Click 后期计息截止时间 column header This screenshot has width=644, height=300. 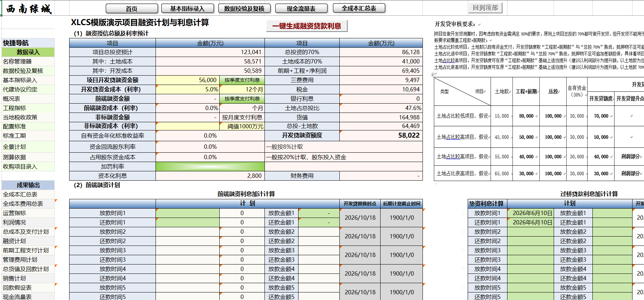click(401, 204)
